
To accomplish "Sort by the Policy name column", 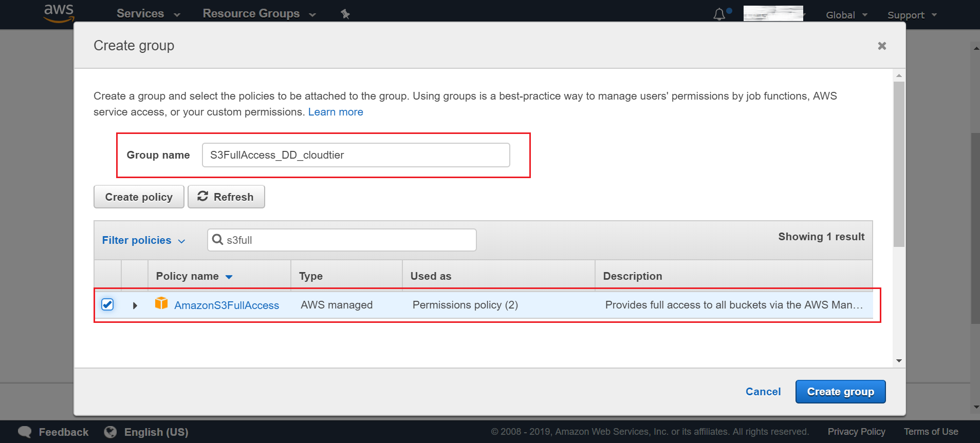I will tap(194, 276).
